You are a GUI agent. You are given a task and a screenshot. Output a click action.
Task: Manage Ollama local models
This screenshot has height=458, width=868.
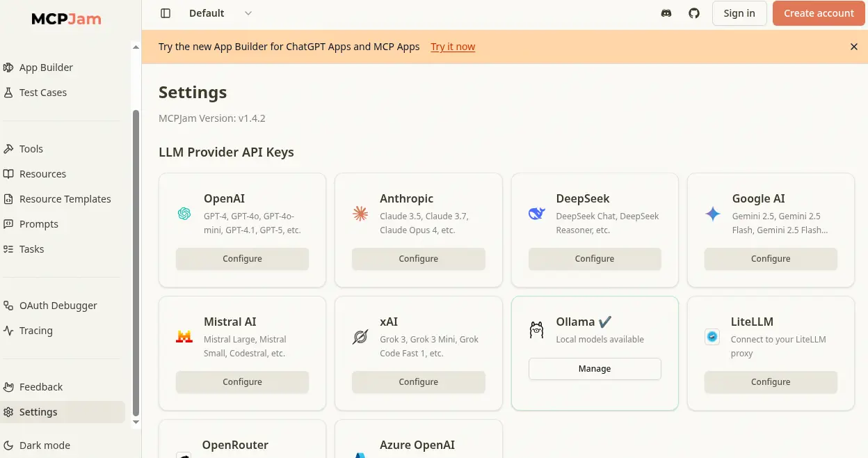point(595,369)
